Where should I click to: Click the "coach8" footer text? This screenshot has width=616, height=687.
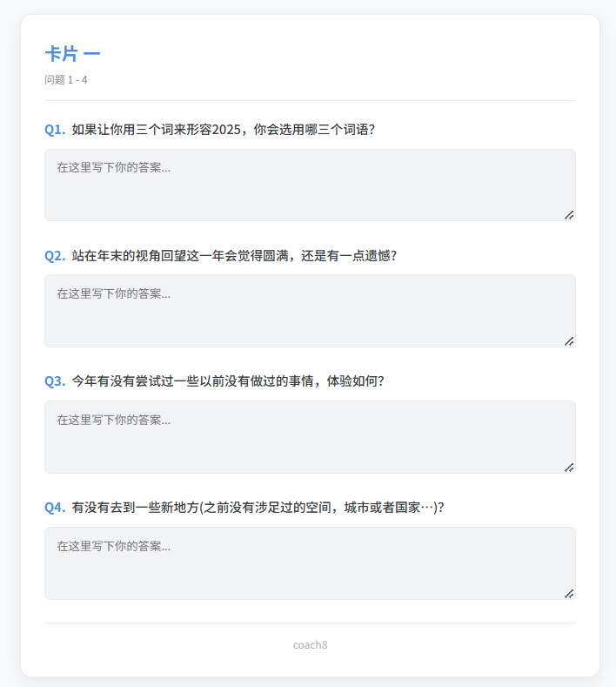pyautogui.click(x=310, y=645)
